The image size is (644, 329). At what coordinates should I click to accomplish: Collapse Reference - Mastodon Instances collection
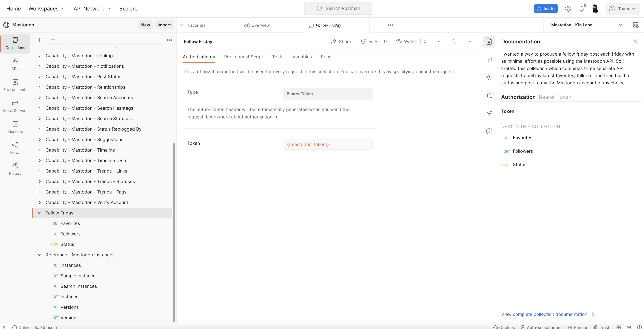(39, 255)
